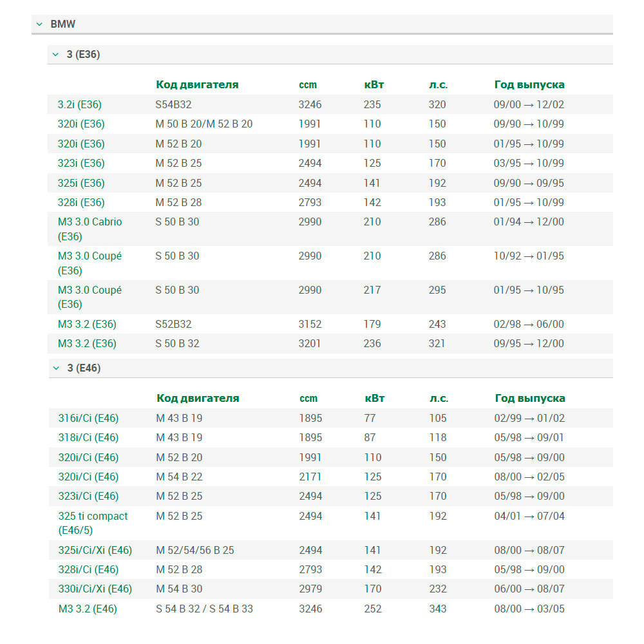Select year range 08/00 → 03/05
This screenshot has width=644, height=644.
pos(530,609)
